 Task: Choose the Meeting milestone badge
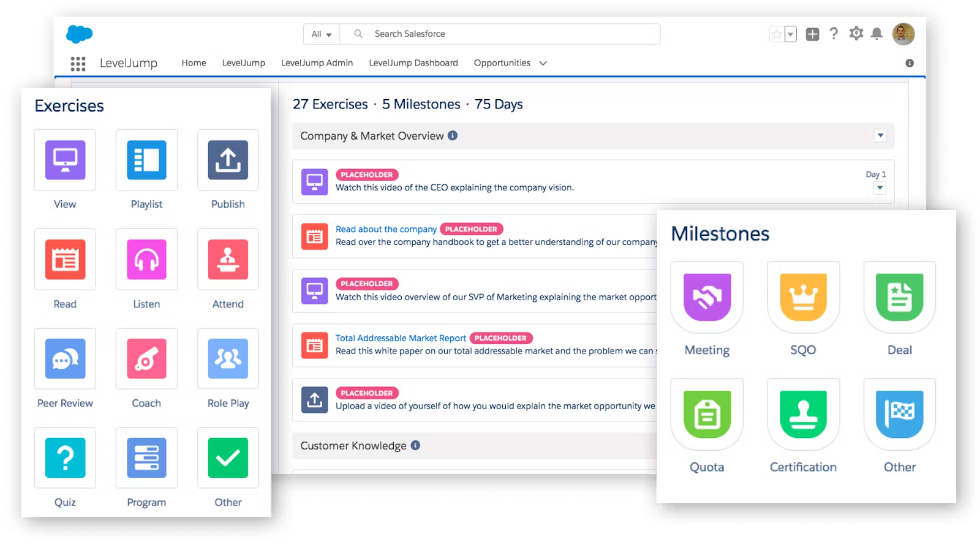(x=707, y=297)
